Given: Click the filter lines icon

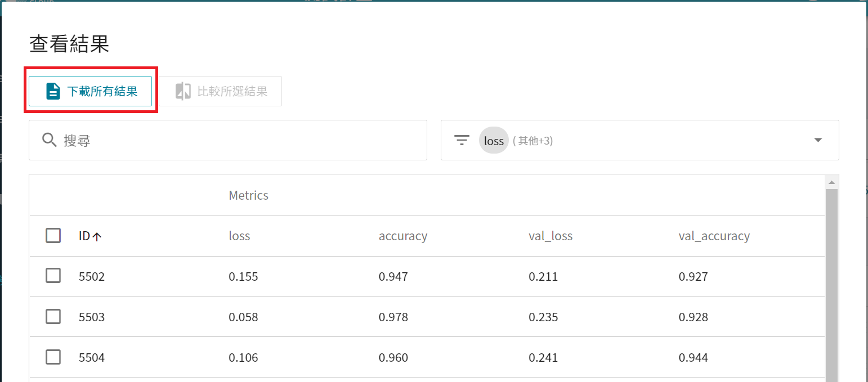Looking at the screenshot, I should coord(462,140).
